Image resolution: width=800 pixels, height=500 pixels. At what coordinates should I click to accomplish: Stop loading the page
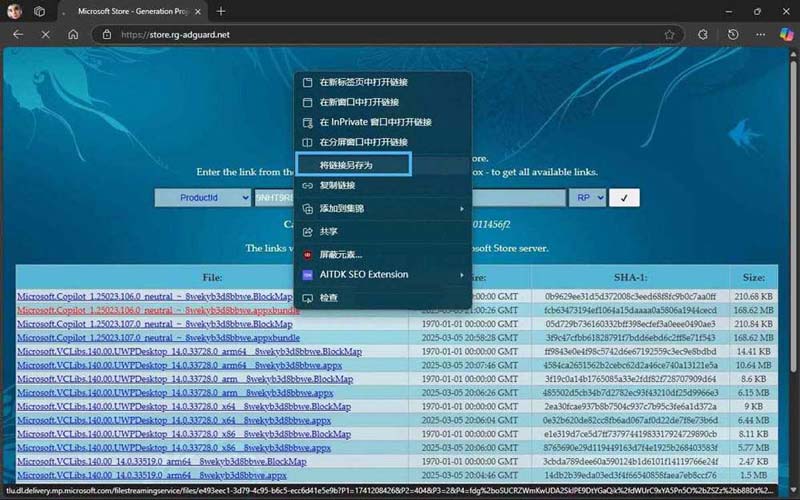45,35
